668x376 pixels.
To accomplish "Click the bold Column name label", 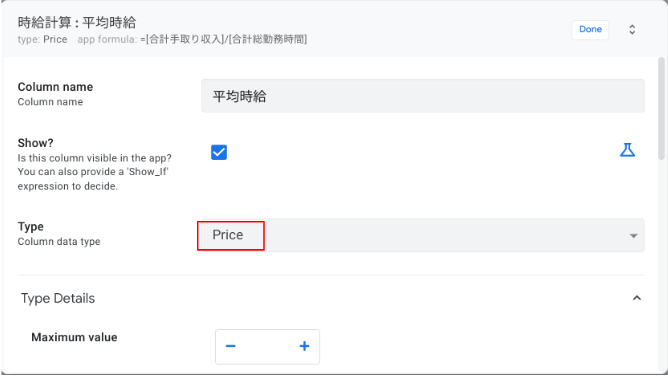I will 55,87.
